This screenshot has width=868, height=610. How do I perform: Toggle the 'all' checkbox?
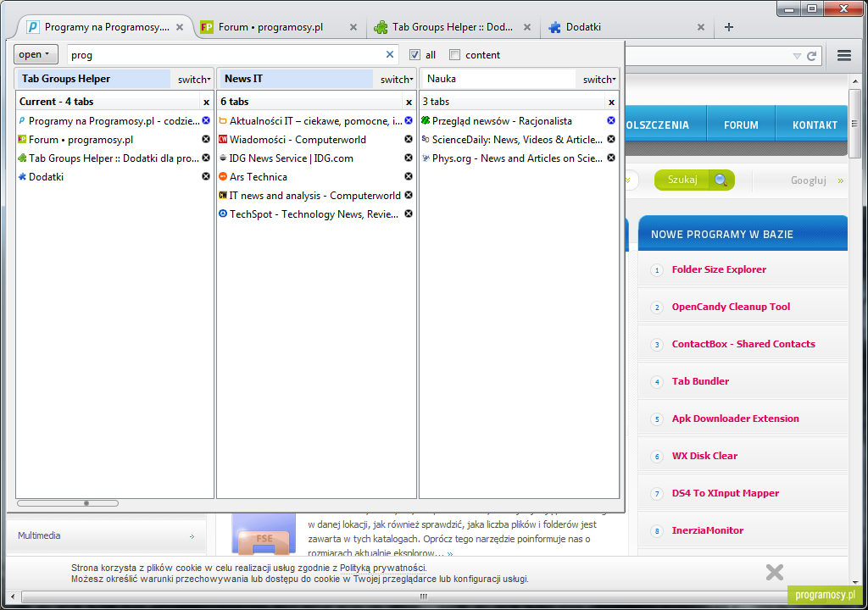[415, 55]
